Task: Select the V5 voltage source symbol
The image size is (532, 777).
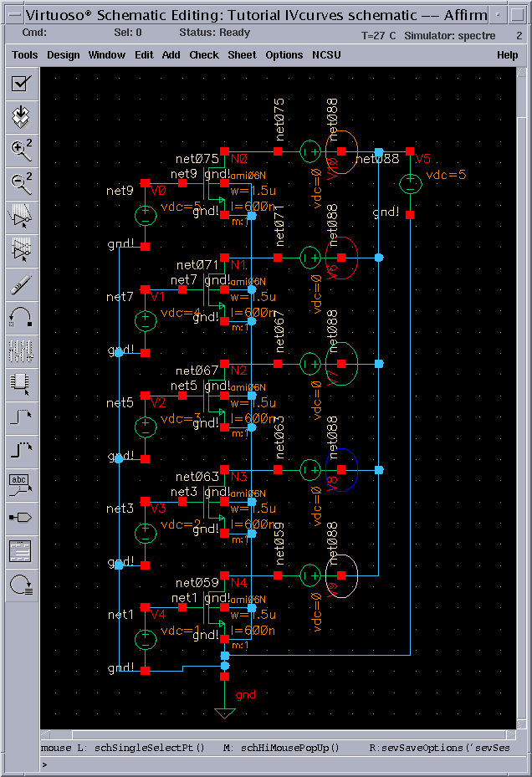Action: tap(410, 184)
